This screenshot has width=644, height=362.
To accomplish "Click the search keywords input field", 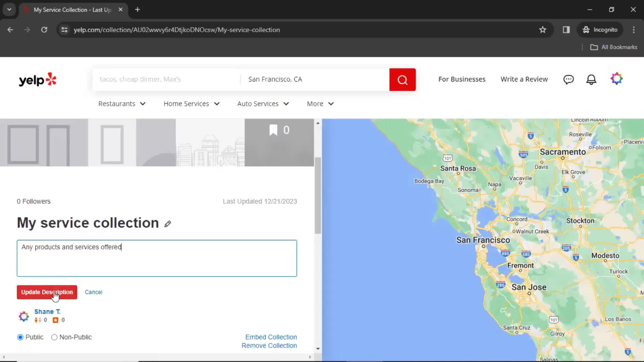I will click(x=166, y=79).
